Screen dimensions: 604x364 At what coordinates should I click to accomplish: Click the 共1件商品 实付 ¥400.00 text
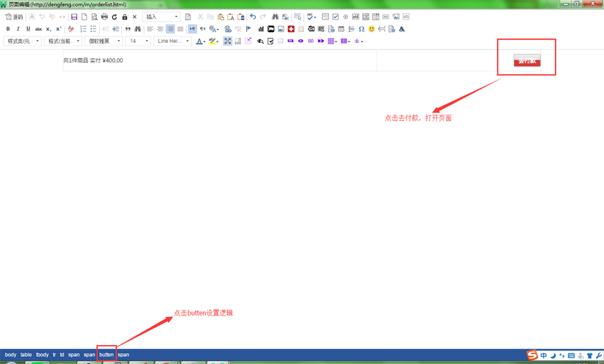(93, 60)
